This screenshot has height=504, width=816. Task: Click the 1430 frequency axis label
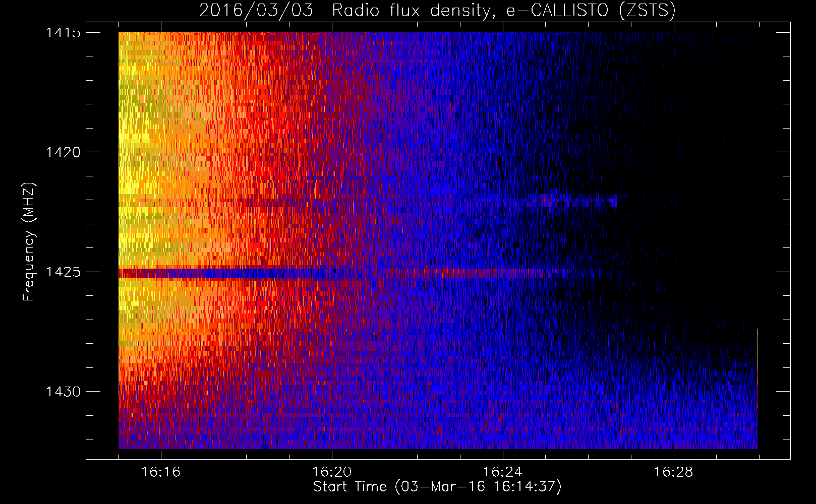point(63,392)
